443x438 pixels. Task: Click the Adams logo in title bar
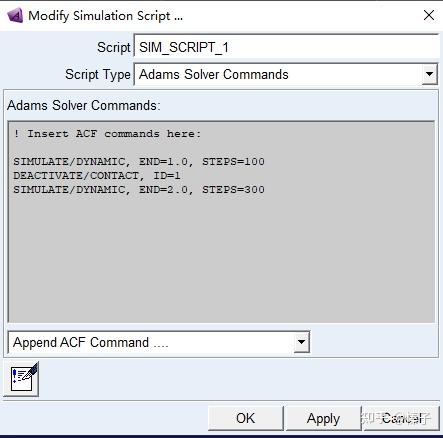[x=15, y=16]
